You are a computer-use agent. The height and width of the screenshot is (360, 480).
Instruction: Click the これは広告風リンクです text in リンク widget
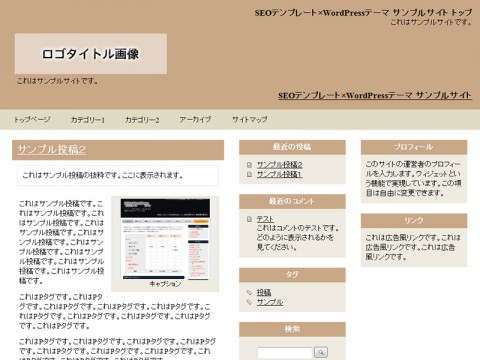[x=413, y=247]
